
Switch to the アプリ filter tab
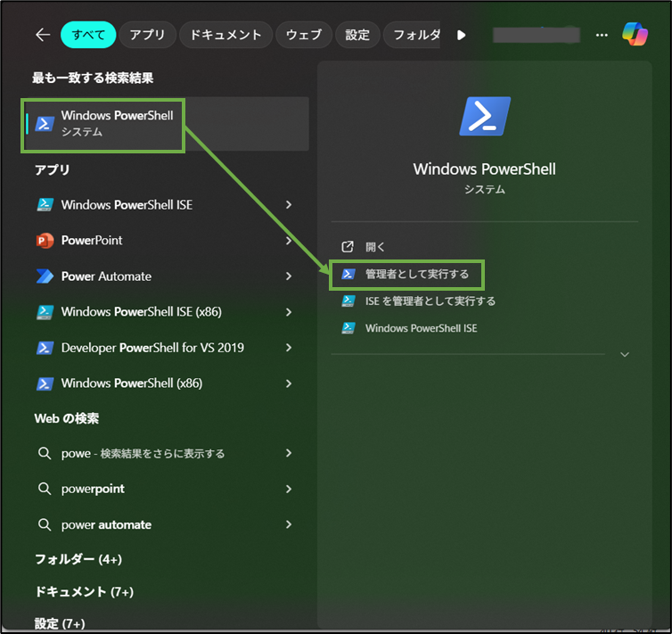click(x=147, y=35)
